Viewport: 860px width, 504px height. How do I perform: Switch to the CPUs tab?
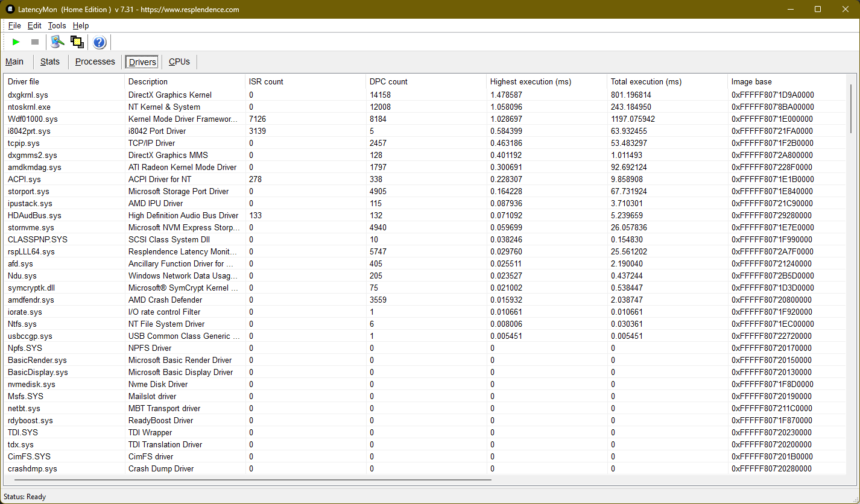(x=179, y=61)
